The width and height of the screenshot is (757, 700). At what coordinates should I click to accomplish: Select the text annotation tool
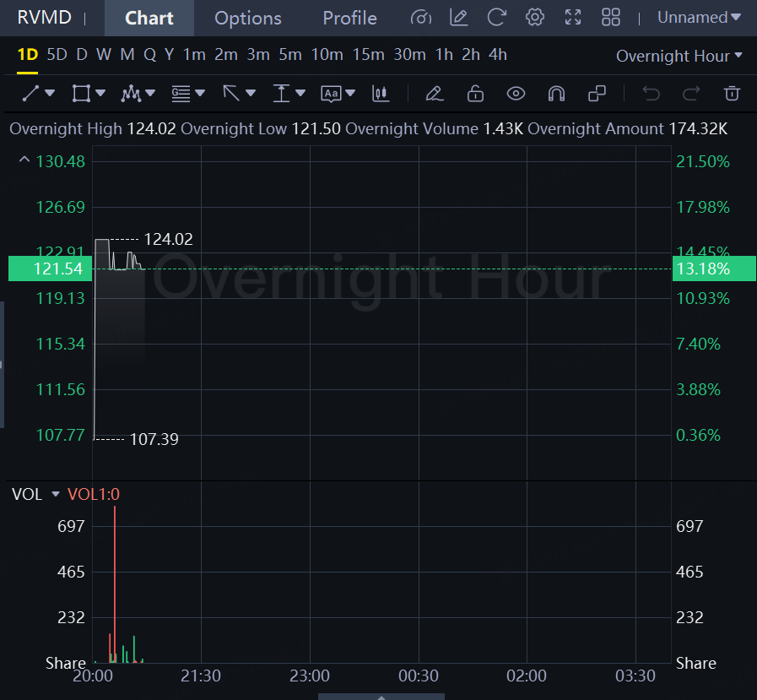331,93
